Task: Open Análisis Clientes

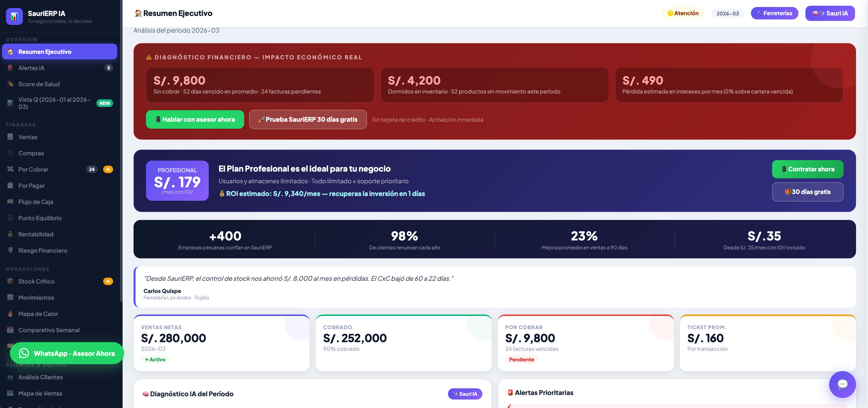Action: tap(60, 377)
